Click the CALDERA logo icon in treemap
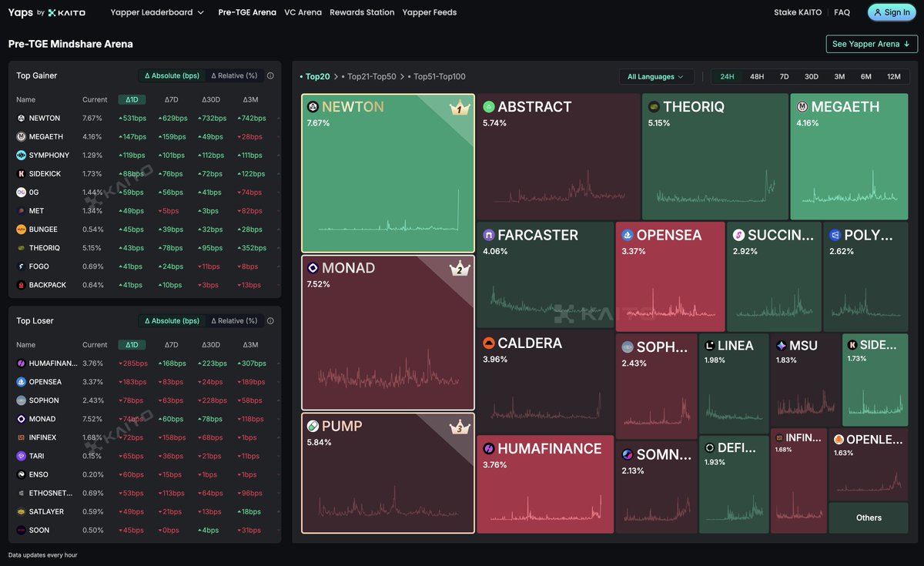924x566 pixels. click(x=488, y=343)
